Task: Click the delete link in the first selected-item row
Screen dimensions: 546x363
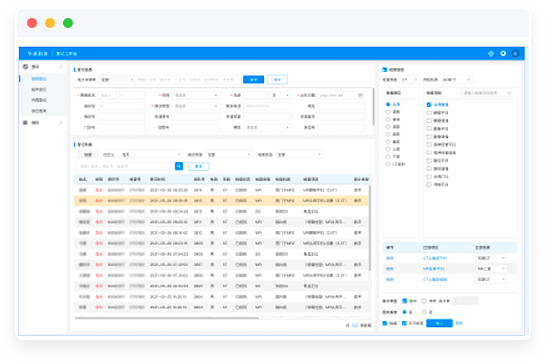Action: click(x=390, y=258)
